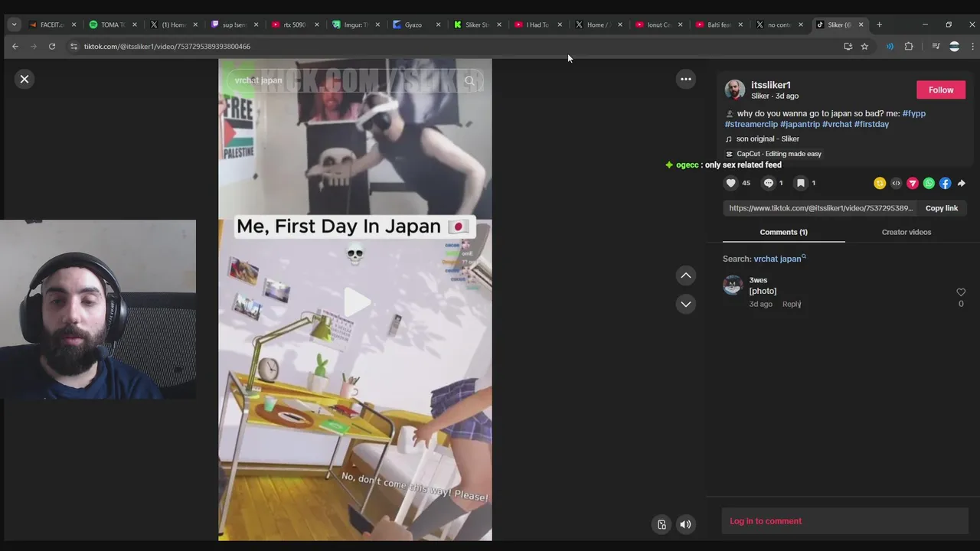The height and width of the screenshot is (551, 980).
Task: Open a new browser tab
Action: point(879,24)
